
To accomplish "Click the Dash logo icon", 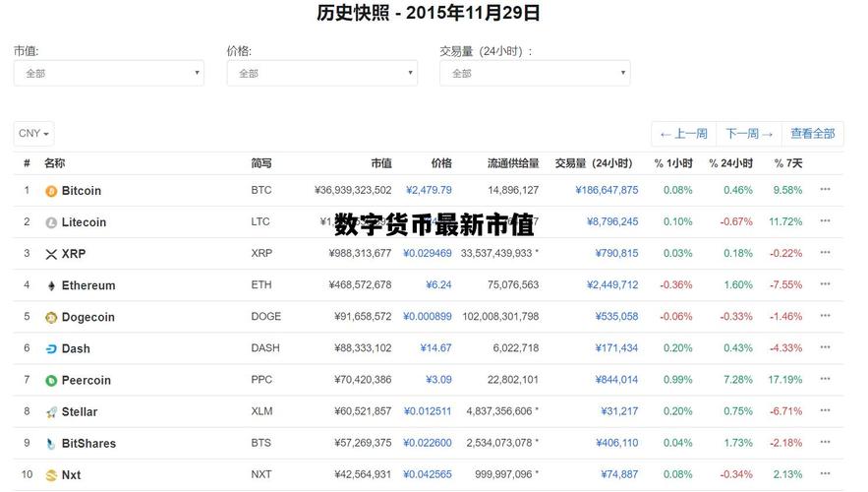I will pos(51,349).
